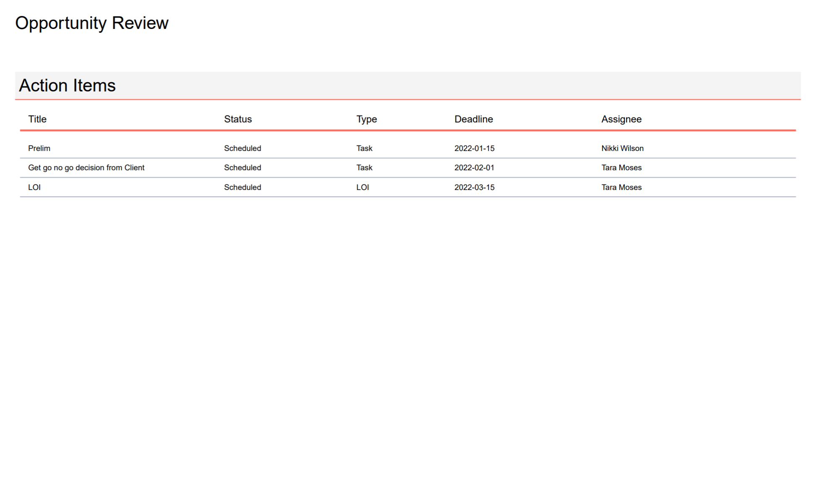This screenshot has width=815, height=504.
Task: Click the Type column header
Action: click(366, 119)
